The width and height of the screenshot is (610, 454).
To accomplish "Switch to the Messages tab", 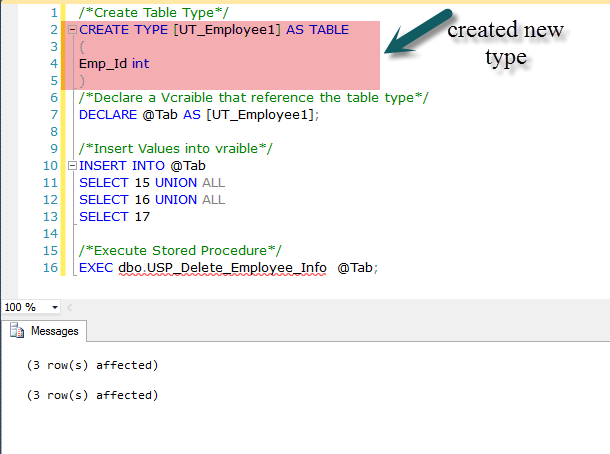I will click(x=44, y=331).
